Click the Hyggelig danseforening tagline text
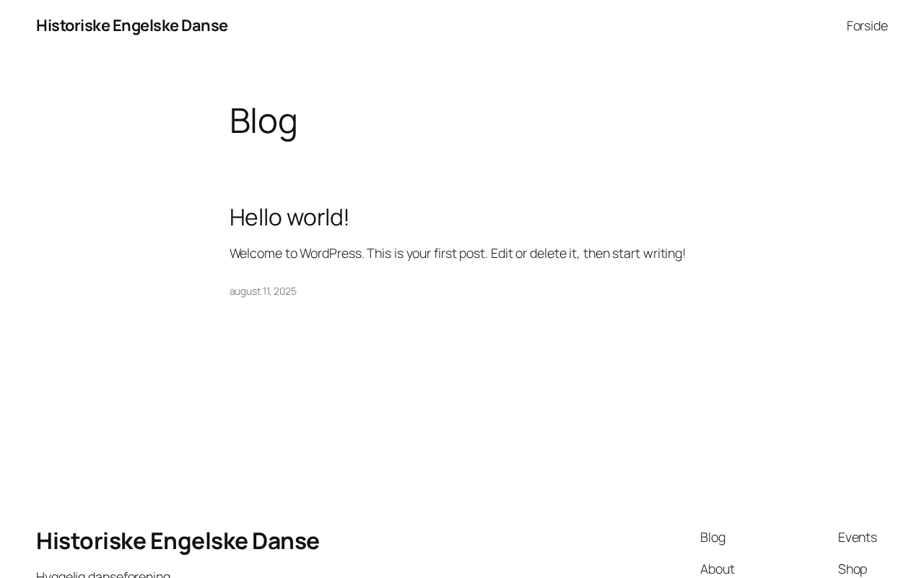 pos(103,574)
